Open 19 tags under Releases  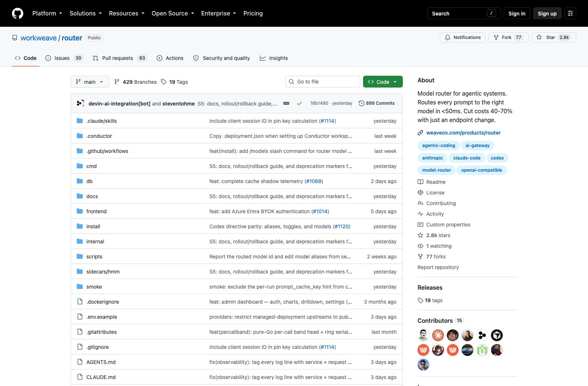430,300
